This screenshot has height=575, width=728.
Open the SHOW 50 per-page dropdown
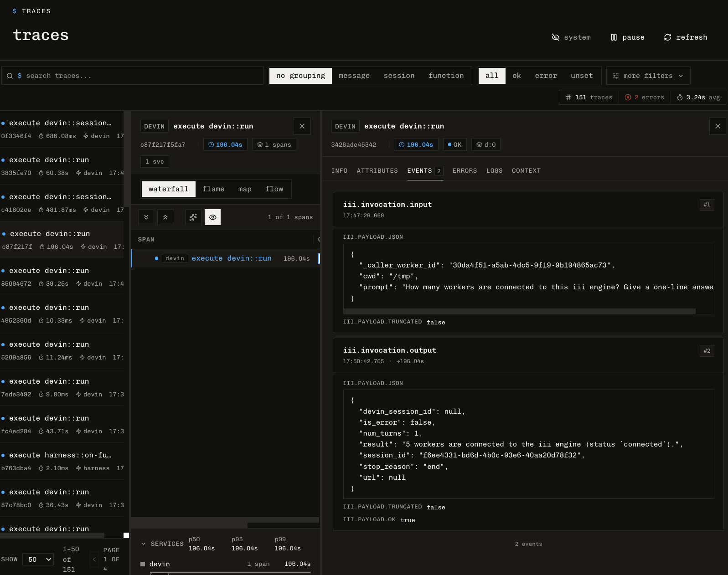(38, 560)
